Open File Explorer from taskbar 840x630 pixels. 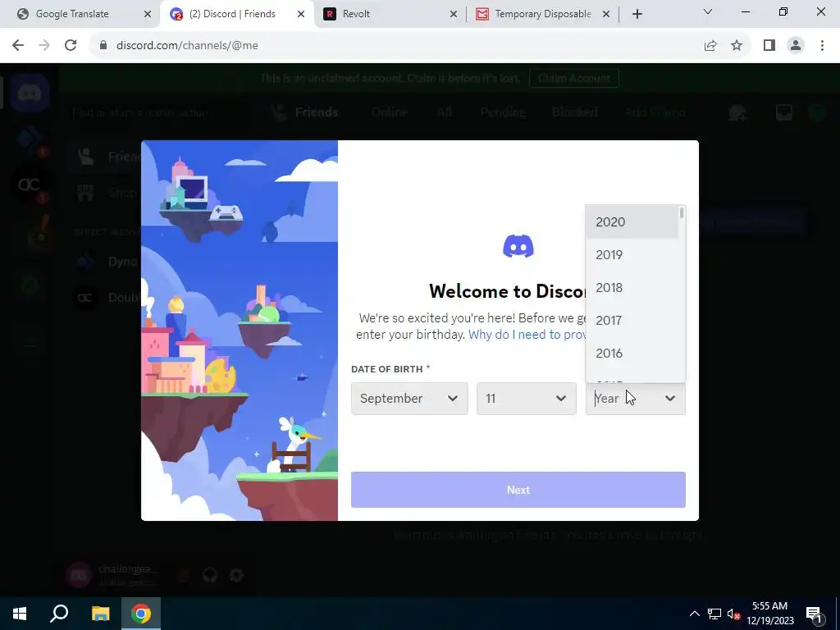click(100, 614)
